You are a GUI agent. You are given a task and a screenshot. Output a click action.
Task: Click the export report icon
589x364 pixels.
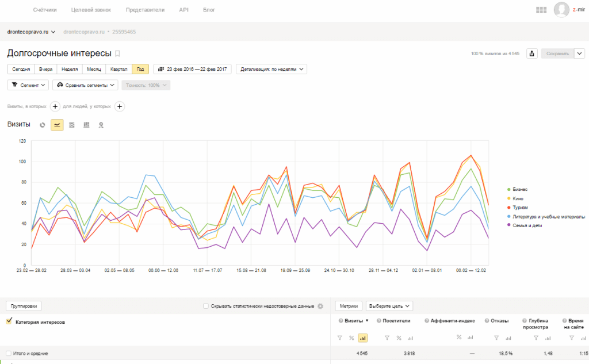click(532, 53)
